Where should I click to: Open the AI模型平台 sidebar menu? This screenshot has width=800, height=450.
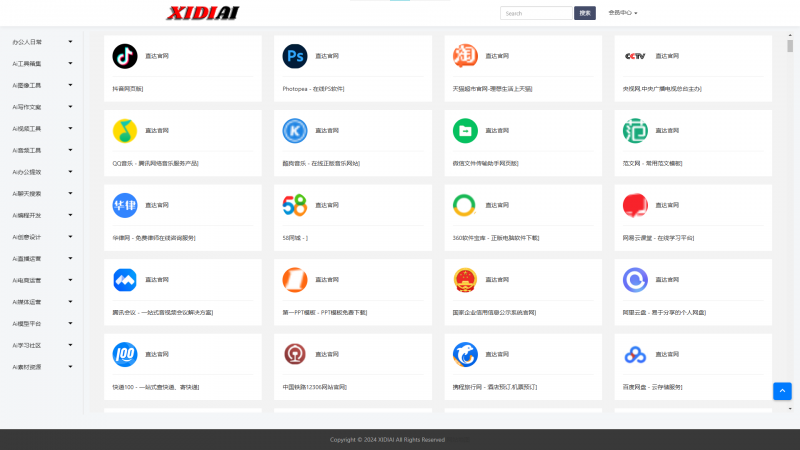coord(42,324)
